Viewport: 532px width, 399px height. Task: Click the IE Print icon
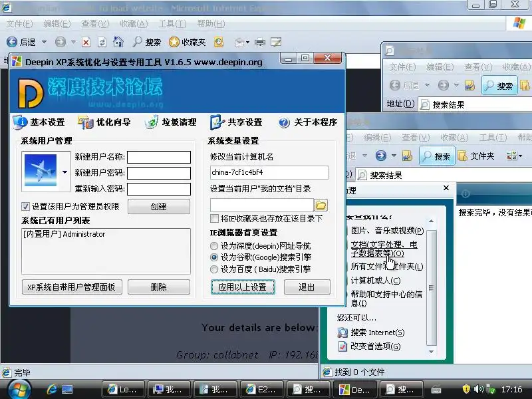[260, 43]
